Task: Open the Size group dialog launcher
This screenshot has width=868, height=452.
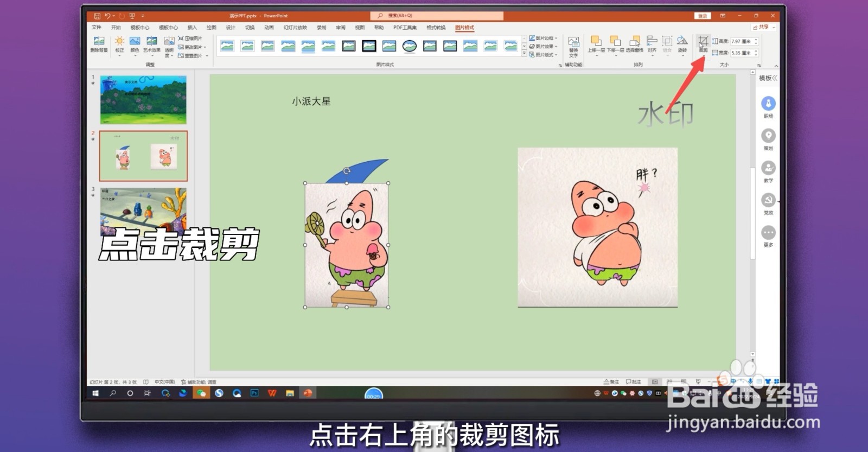Action: (x=759, y=65)
